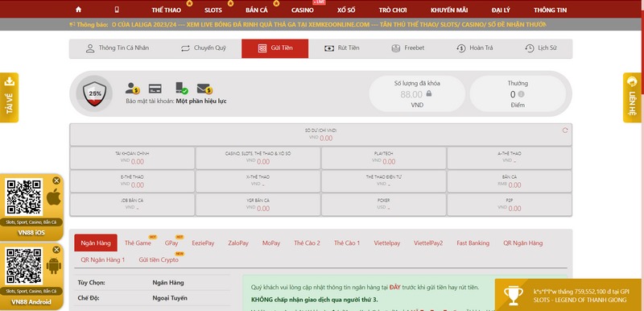Open the Rút Tiền tab
Image resolution: width=644 pixels, height=311 pixels.
pos(341,48)
